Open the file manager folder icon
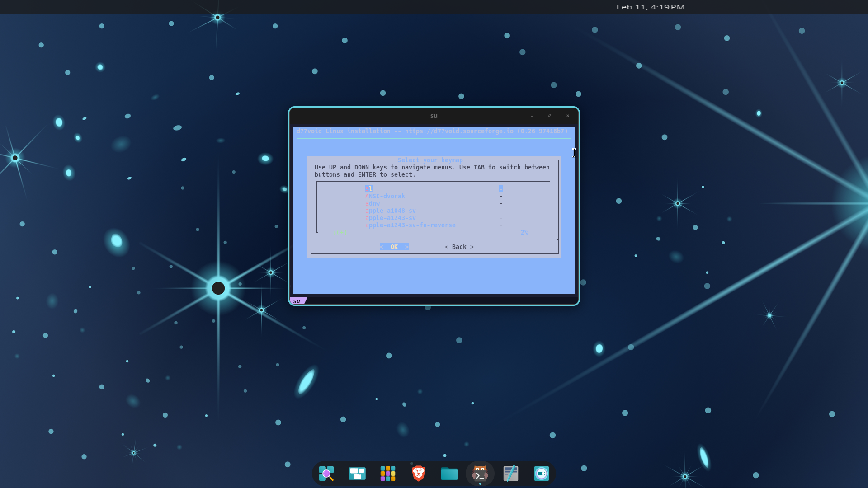868x488 pixels. point(449,474)
